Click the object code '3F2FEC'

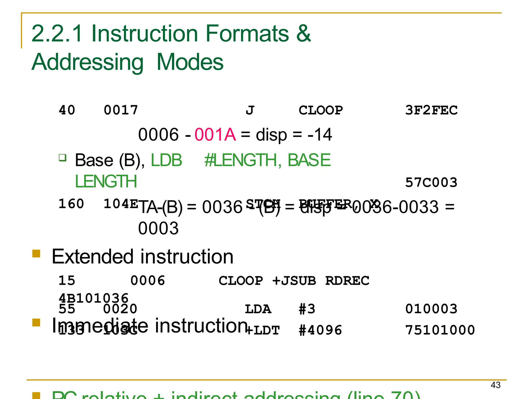point(431,110)
